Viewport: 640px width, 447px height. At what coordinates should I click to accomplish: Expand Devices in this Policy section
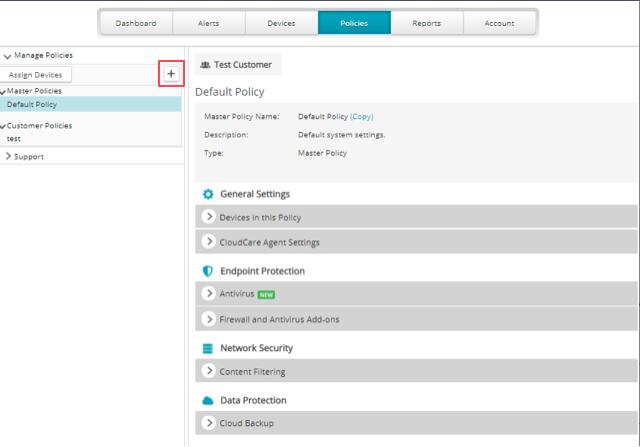pos(210,217)
